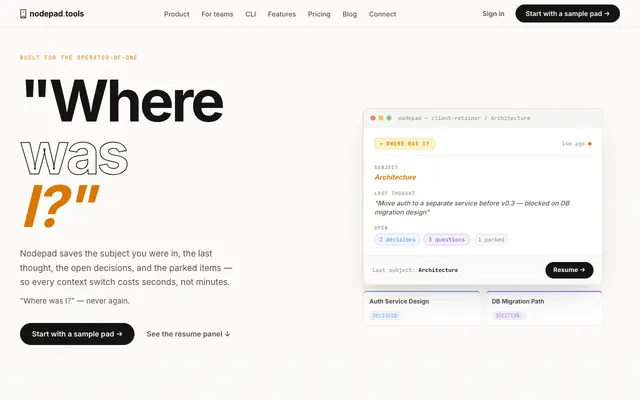Screen dimensions: 640x400
Task: Select Connect in the top navigation
Action: 382,14
